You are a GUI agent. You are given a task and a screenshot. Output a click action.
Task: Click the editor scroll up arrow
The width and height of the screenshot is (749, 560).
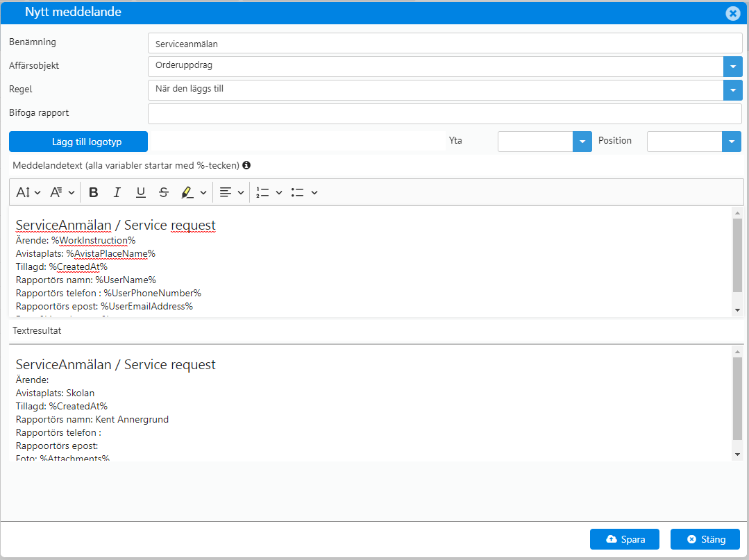click(x=737, y=213)
